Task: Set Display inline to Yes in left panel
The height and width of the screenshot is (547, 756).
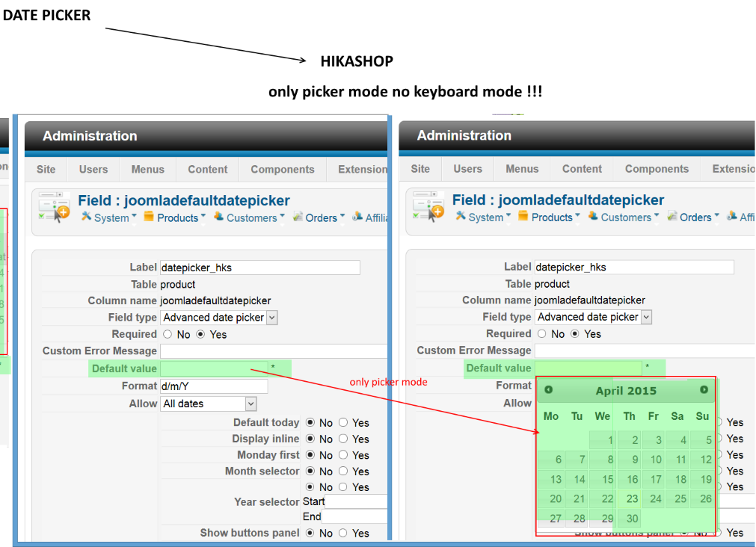Action: (x=343, y=439)
